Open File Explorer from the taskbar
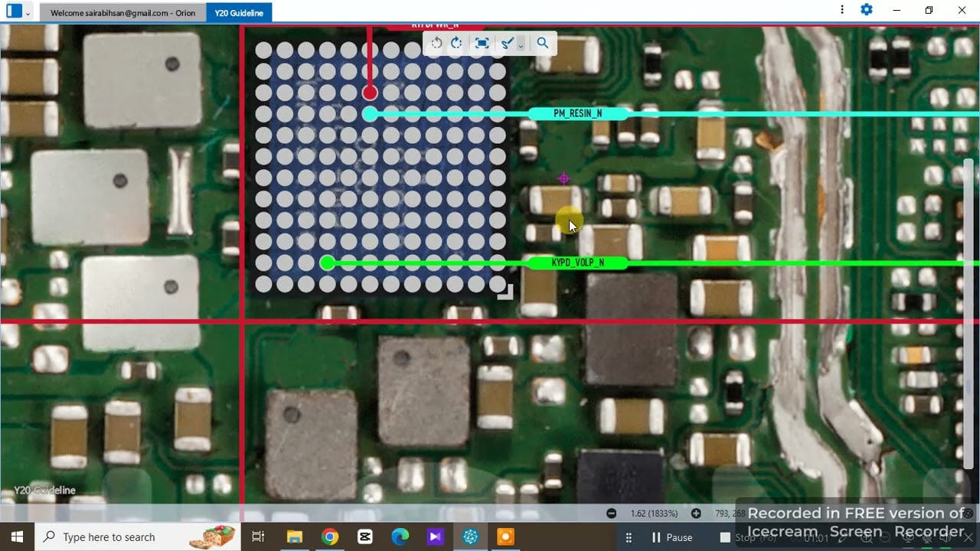Image resolution: width=980 pixels, height=551 pixels. [294, 537]
